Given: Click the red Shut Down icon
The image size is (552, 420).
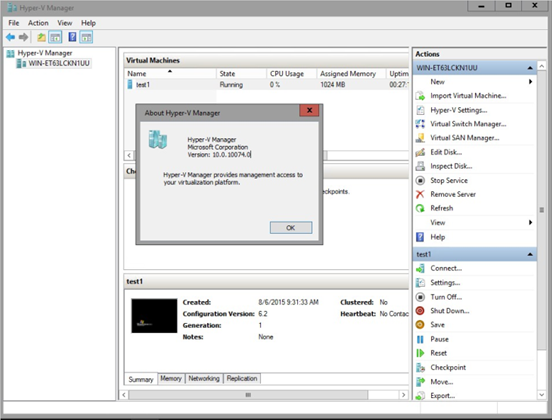Looking at the screenshot, I should [x=420, y=311].
